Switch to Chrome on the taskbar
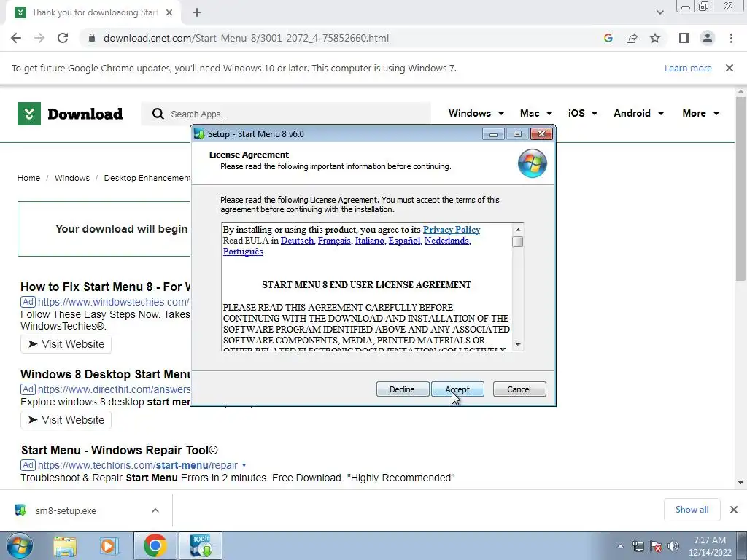Image resolution: width=747 pixels, height=560 pixels. 155,545
